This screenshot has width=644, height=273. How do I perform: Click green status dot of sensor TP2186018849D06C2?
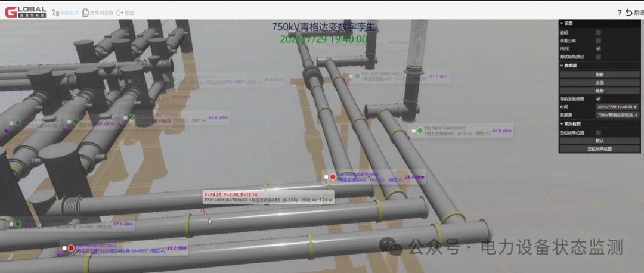click(420, 131)
